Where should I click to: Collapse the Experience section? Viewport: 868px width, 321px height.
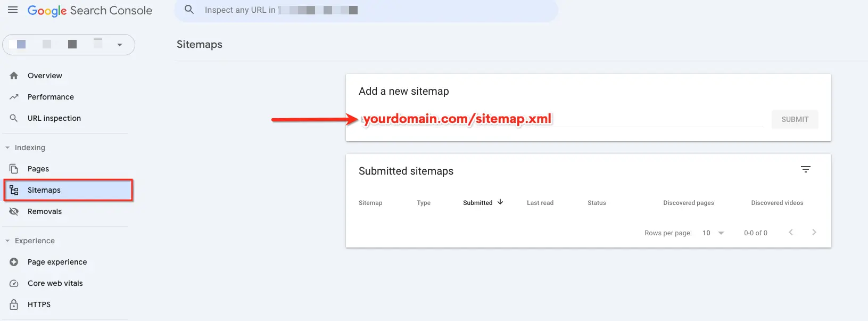pyautogui.click(x=7, y=241)
